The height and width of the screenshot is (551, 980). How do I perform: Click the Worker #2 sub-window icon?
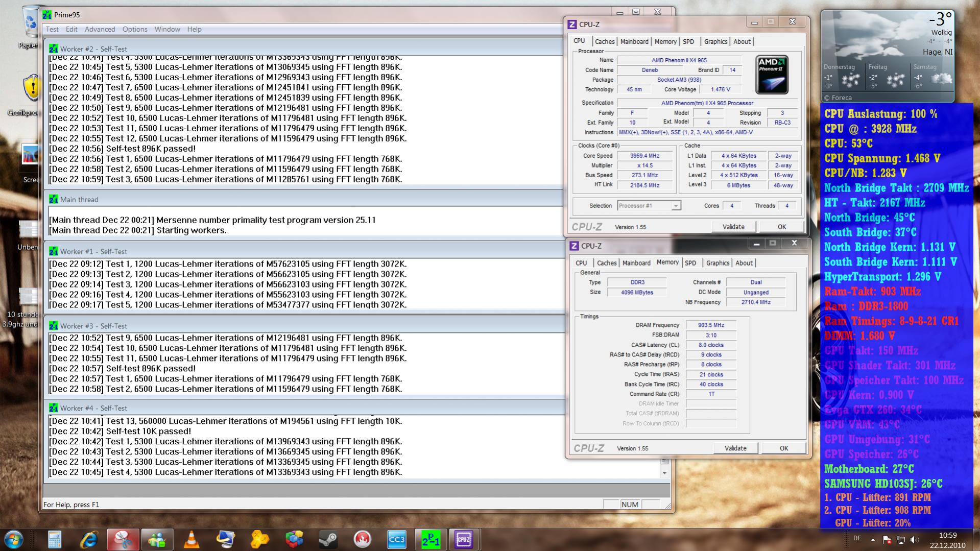tap(53, 49)
